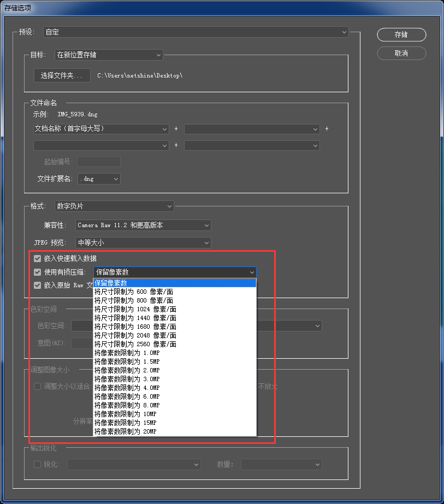Image resolution: width=444 pixels, height=504 pixels.
Task: Expand the 文件扩展名 .dng dropdown
Action: [99, 179]
